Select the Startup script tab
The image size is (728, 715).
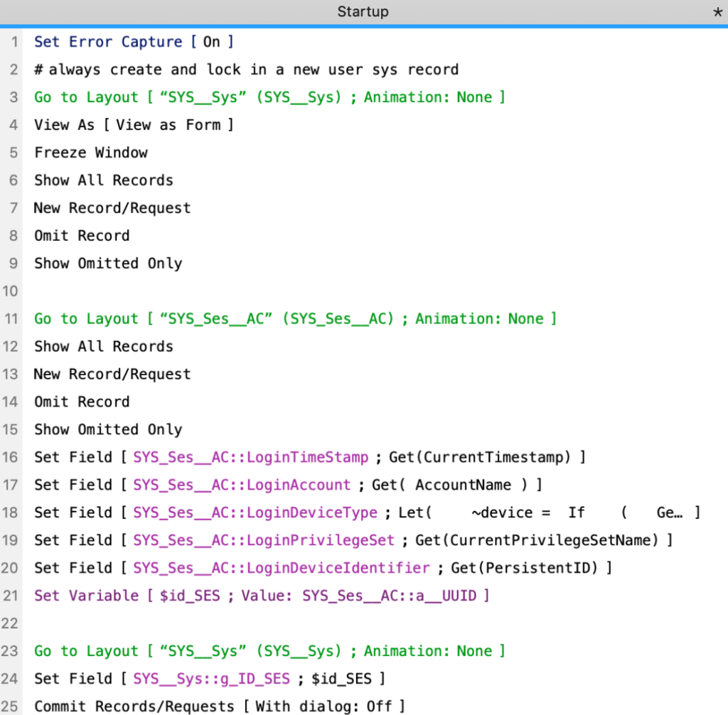[x=363, y=11]
